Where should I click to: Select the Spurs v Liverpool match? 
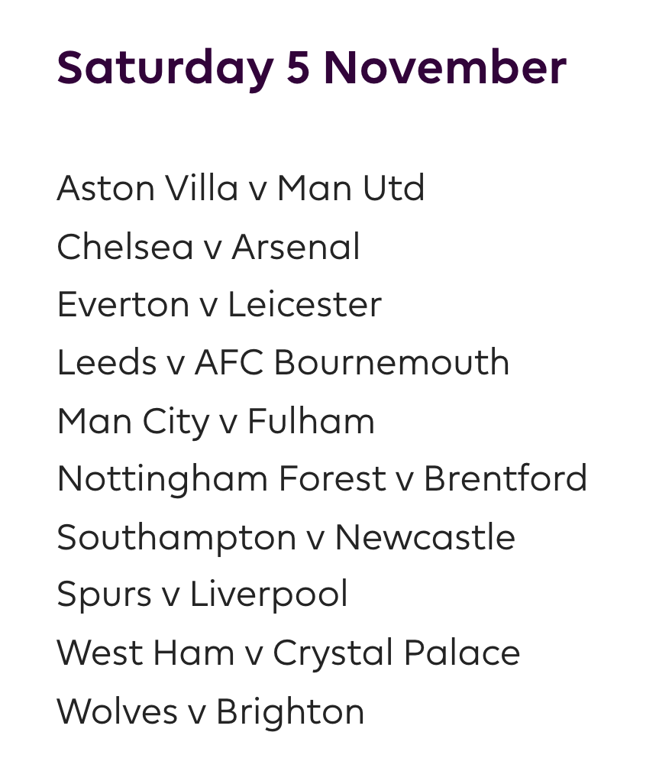[x=202, y=595]
